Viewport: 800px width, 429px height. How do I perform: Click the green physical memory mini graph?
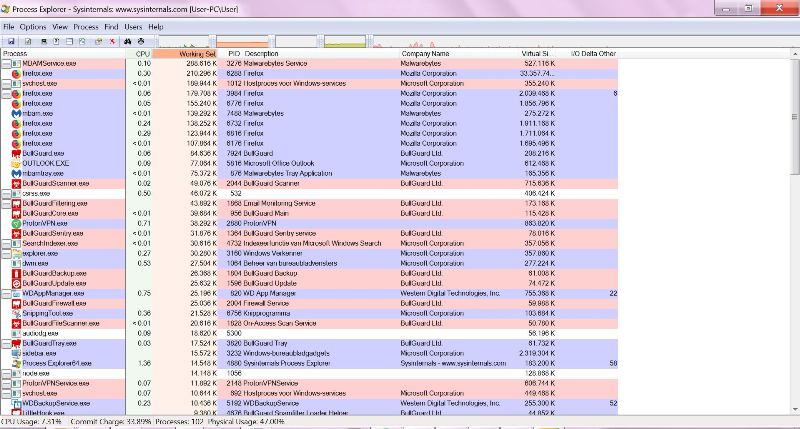pyautogui.click(x=345, y=42)
